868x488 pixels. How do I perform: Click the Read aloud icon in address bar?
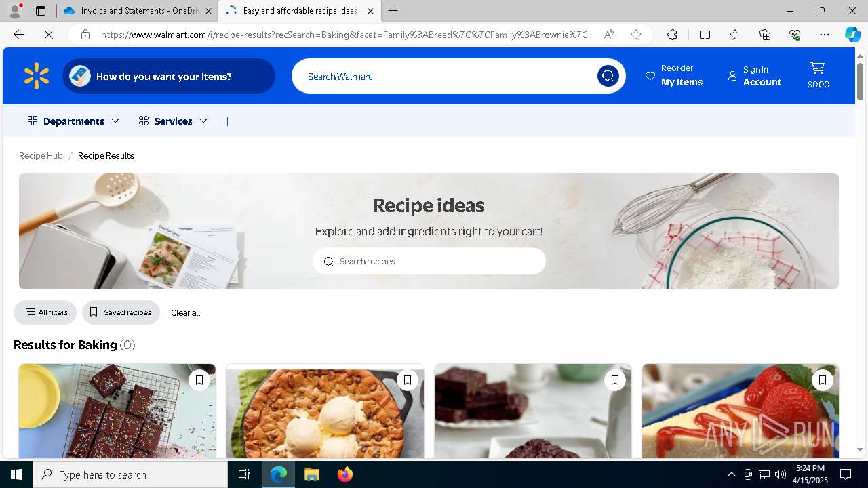coord(609,35)
